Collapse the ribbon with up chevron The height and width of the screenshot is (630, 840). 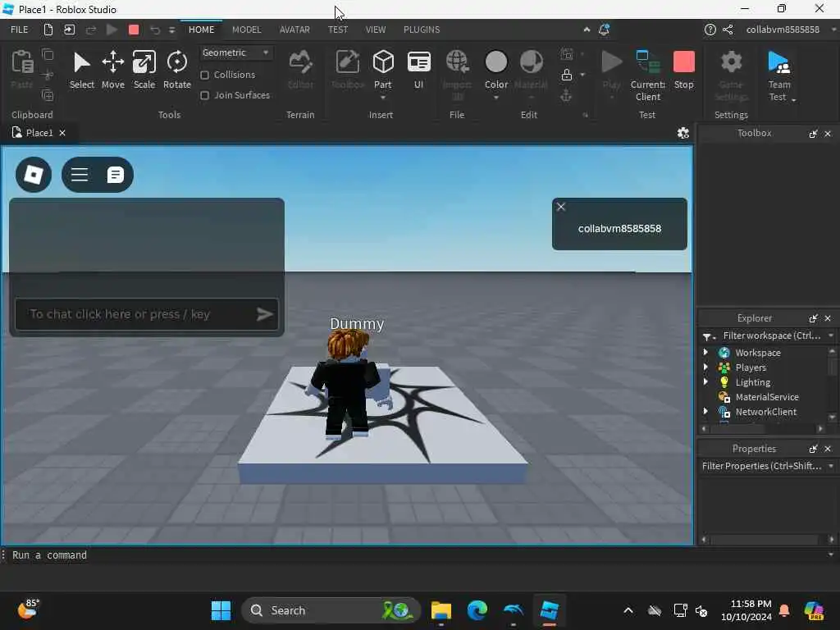(x=587, y=30)
